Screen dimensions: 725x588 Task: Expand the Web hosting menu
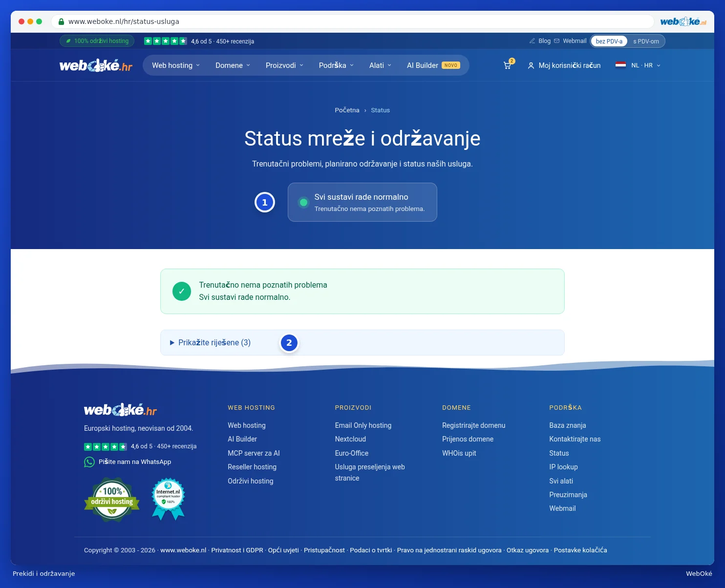point(176,65)
